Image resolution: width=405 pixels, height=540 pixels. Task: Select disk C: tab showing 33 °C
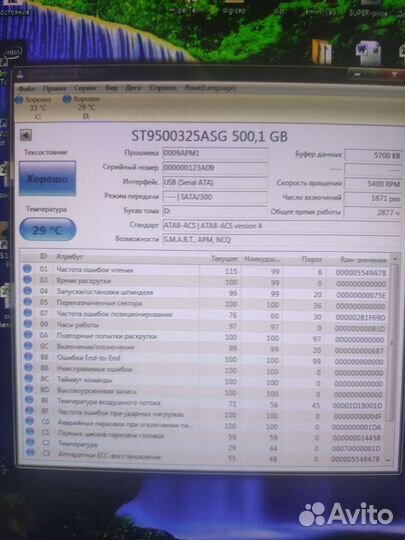pyautogui.click(x=34, y=108)
